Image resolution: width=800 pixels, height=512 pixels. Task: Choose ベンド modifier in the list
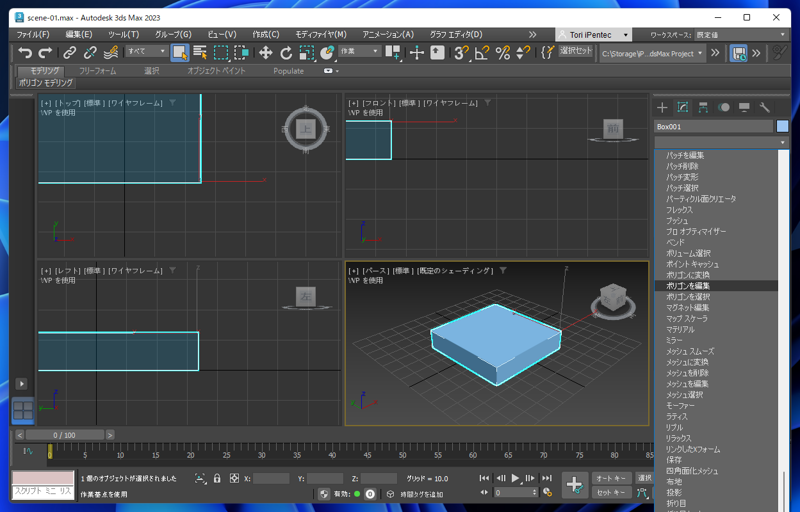click(716, 242)
